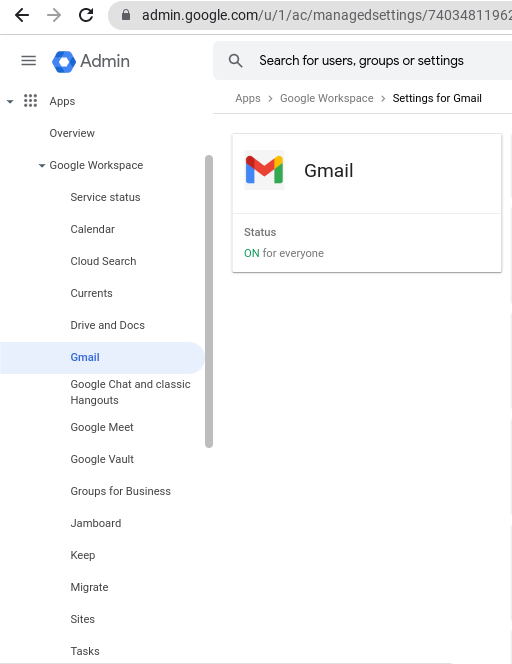
Task: Open Calendar in the sidebar
Action: [x=92, y=229]
